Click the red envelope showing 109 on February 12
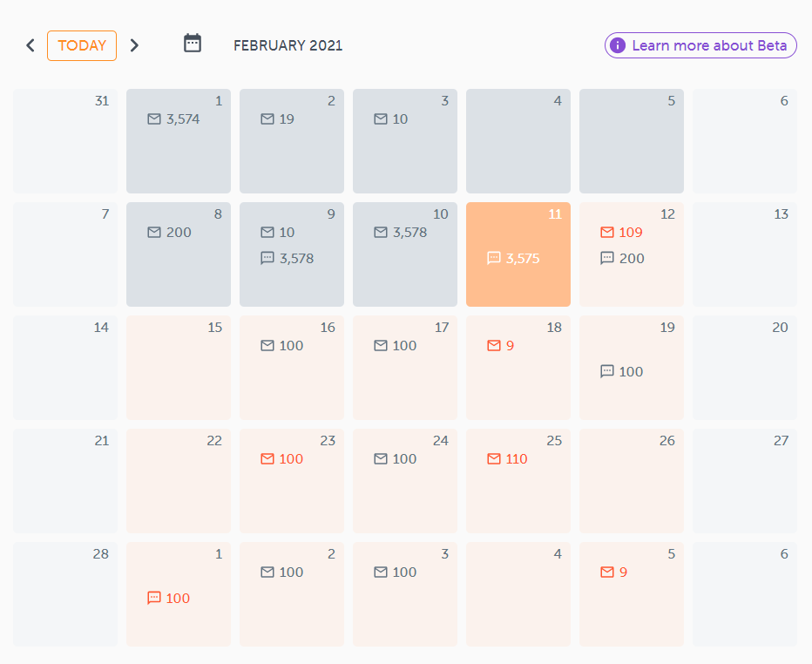This screenshot has height=664, width=812. (606, 233)
